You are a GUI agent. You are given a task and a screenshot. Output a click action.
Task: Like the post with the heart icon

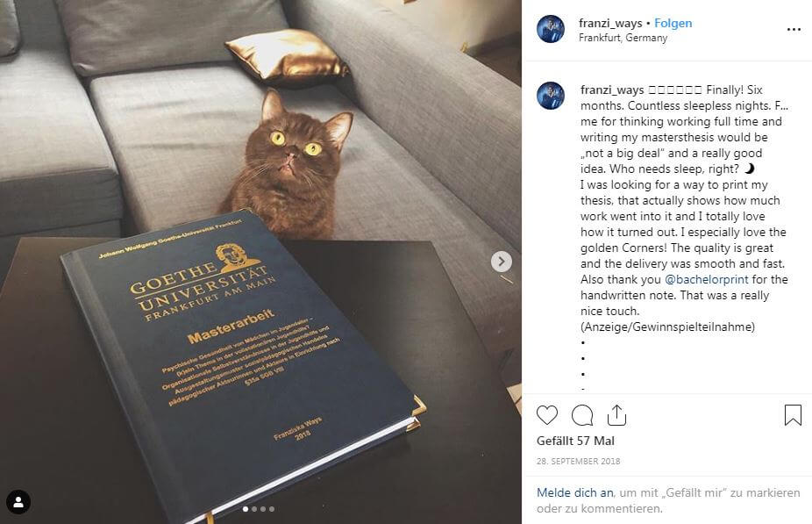coord(547,415)
